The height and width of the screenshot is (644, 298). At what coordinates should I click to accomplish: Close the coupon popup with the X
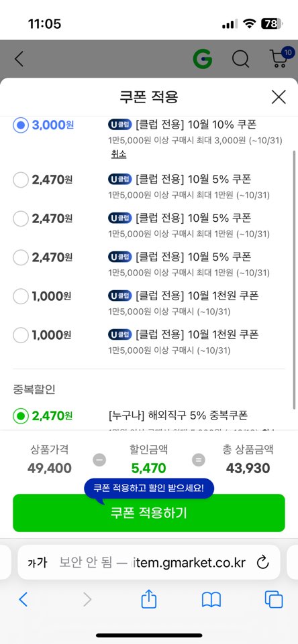279,97
